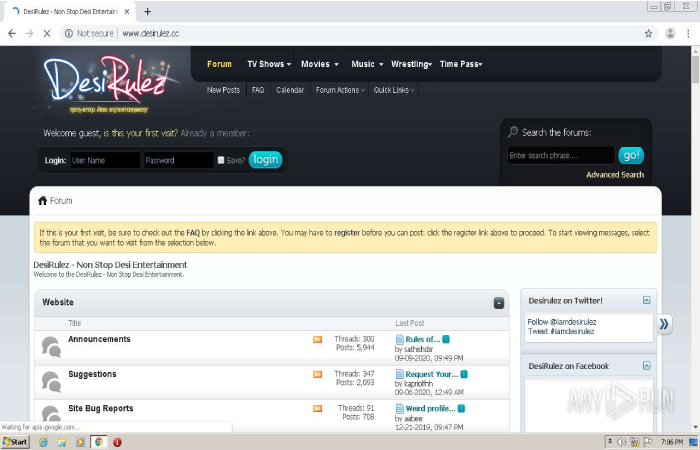Click the login button
This screenshot has width=700, height=450.
coord(266,160)
